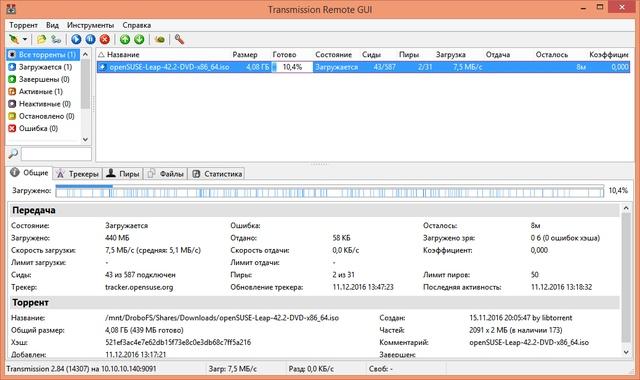Click downloading status icon in torrent row

[x=102, y=67]
